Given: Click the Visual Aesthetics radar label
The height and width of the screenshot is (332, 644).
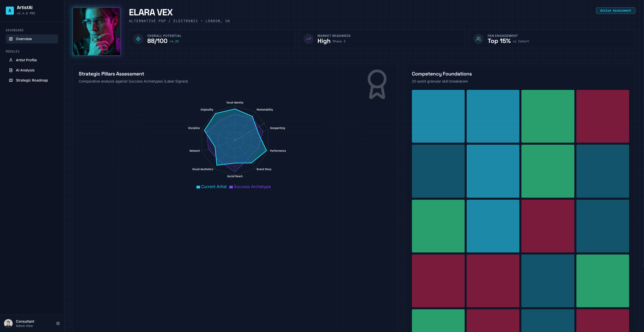Looking at the screenshot, I should tap(203, 169).
